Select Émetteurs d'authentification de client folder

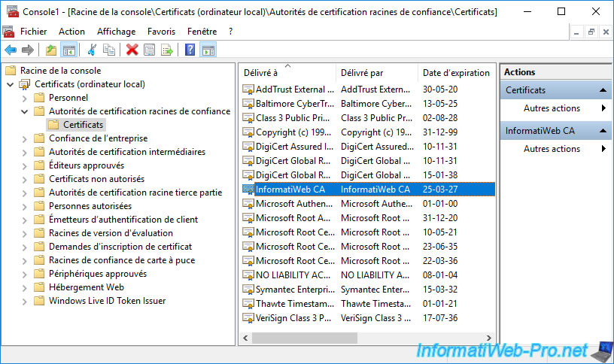click(123, 220)
